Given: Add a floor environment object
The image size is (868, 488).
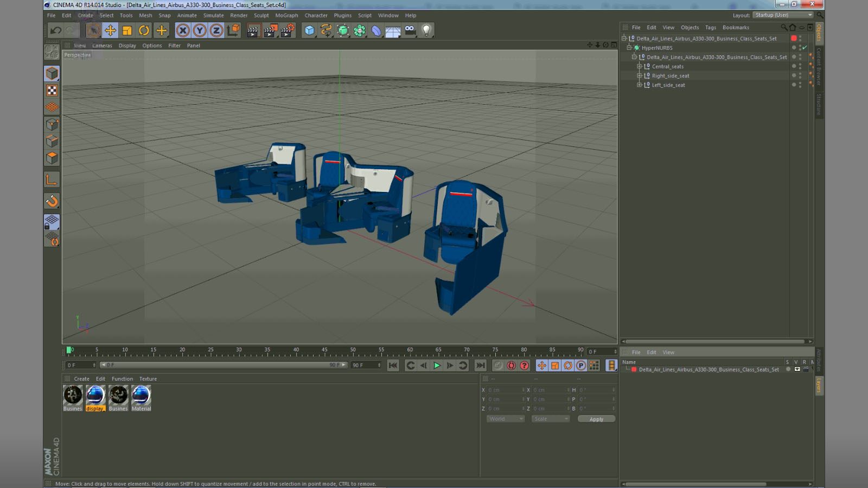Looking at the screenshot, I should (393, 30).
